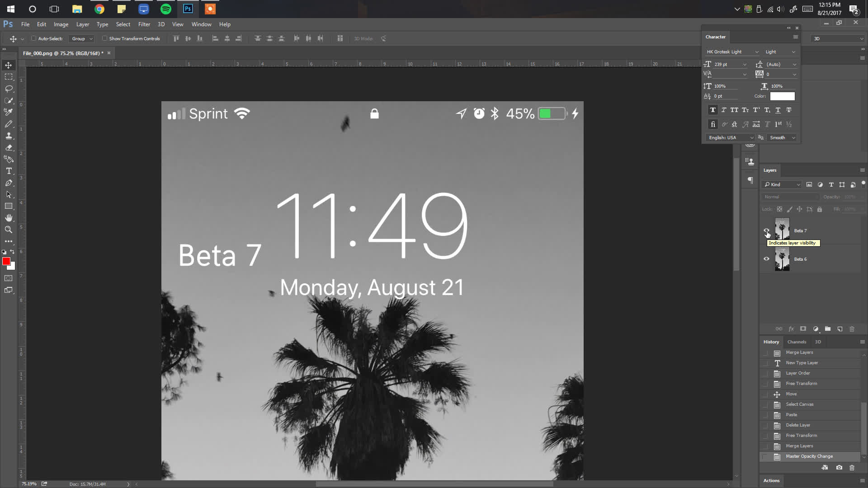The image size is (868, 488).
Task: Choose the Clone Stamp tool
Action: point(9,136)
